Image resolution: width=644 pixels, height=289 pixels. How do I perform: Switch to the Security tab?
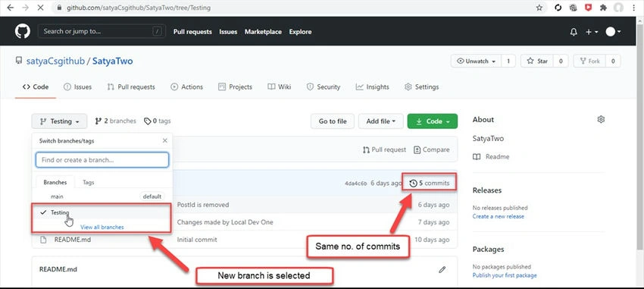tap(324, 86)
